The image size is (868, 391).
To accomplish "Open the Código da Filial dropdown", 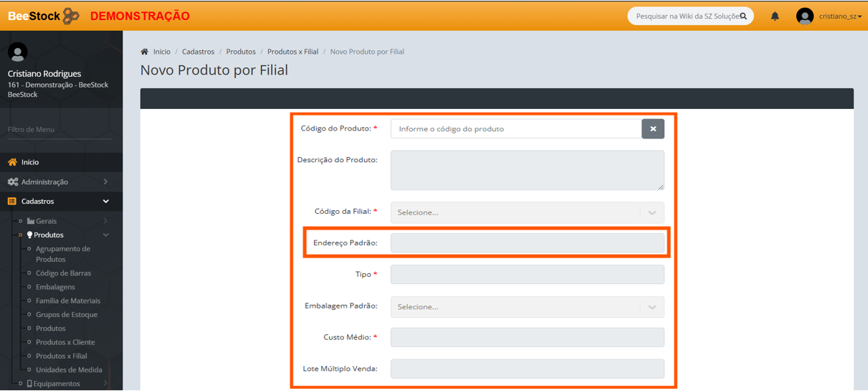I will (x=527, y=212).
